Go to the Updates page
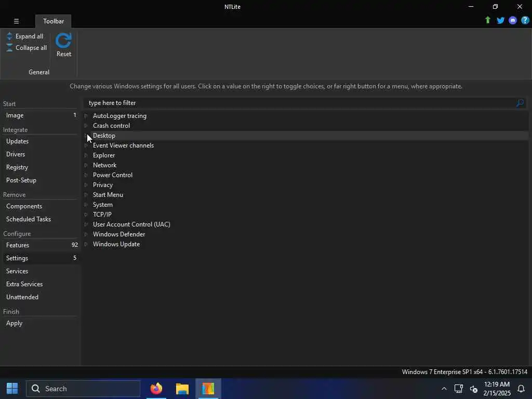Screen dimensions: 532x399 point(41,141)
